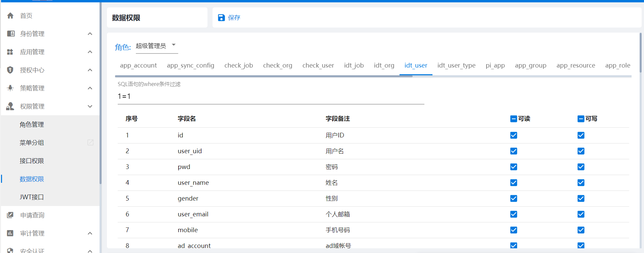The image size is (644, 253).
Task: Click the save disk icon
Action: click(221, 17)
